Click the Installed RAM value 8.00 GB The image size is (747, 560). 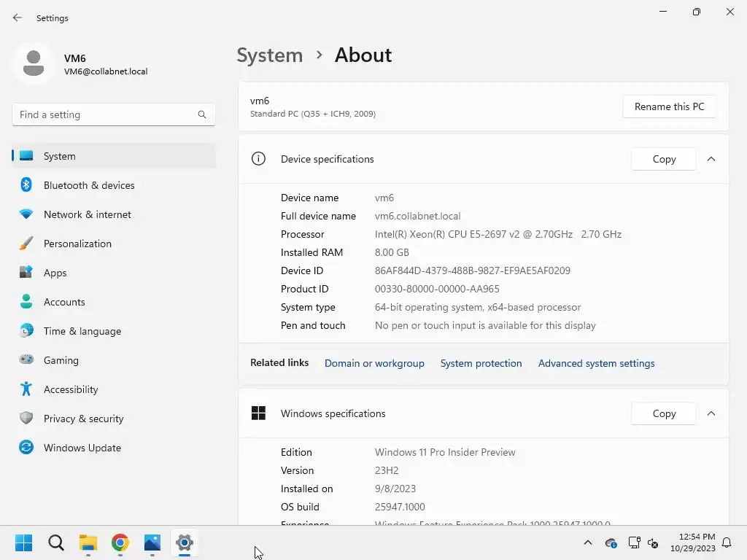pyautogui.click(x=392, y=252)
